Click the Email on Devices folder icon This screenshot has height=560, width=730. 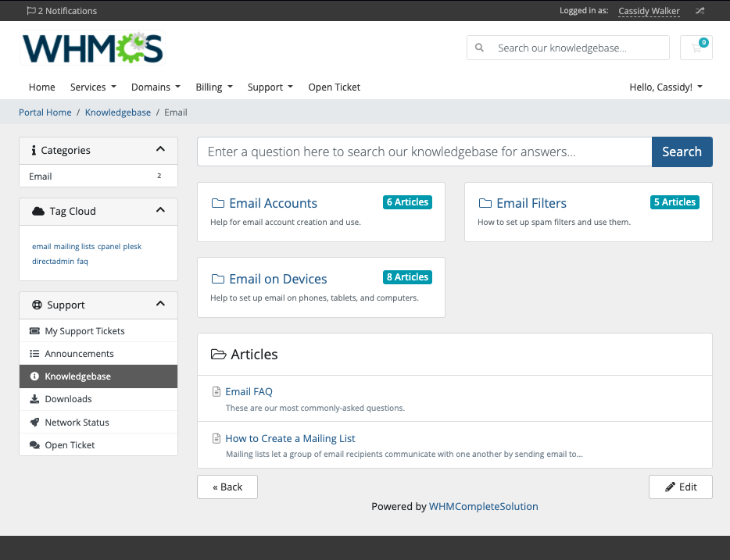point(218,279)
